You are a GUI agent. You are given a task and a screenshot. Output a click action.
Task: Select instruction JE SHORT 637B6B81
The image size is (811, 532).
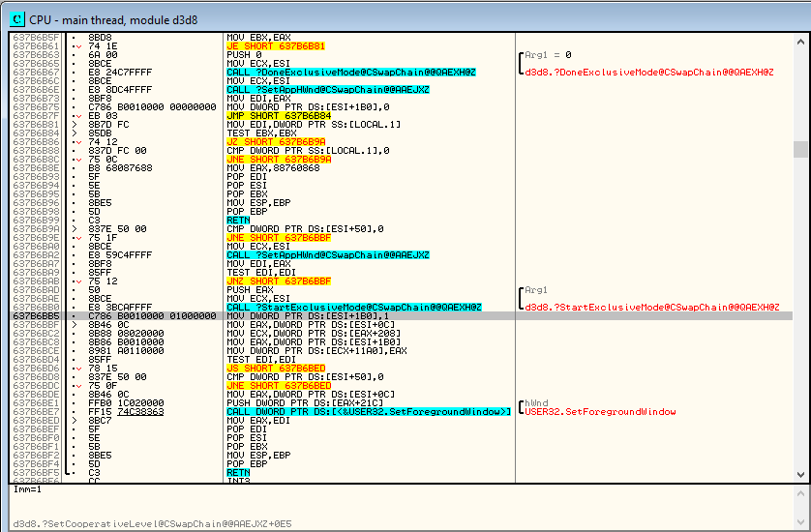[276, 46]
